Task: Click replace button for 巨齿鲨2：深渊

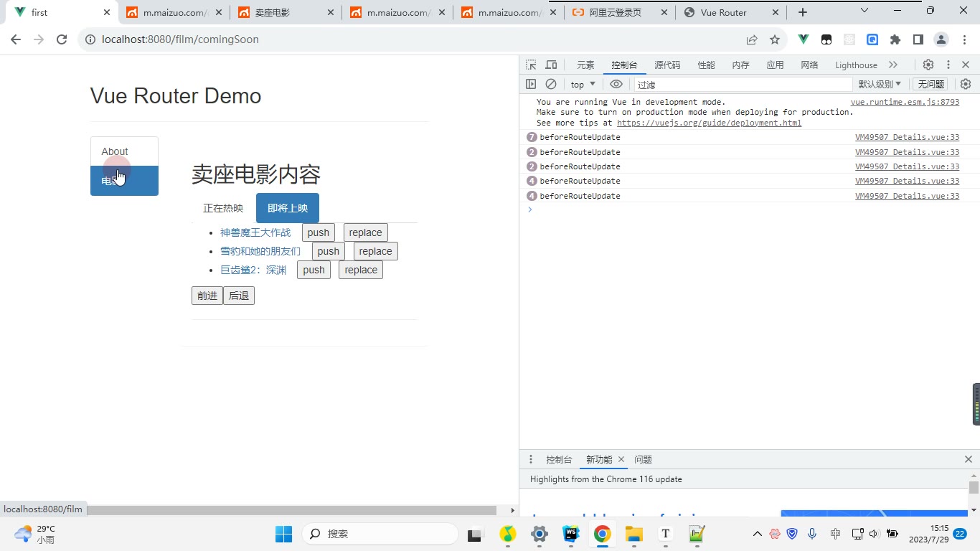Action: pyautogui.click(x=361, y=270)
